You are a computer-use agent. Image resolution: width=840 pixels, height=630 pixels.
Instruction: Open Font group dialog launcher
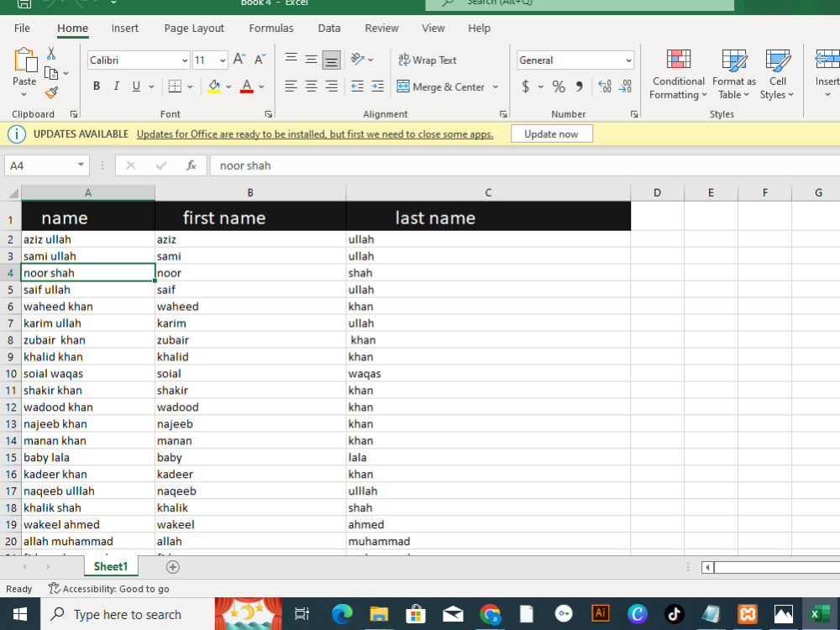click(x=269, y=114)
